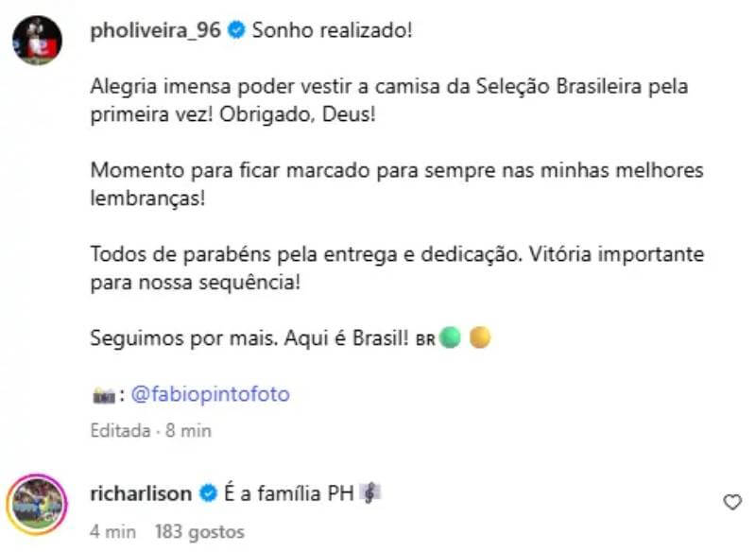
Task: Like richarlison's comment with the heart icon
Action: [x=732, y=503]
